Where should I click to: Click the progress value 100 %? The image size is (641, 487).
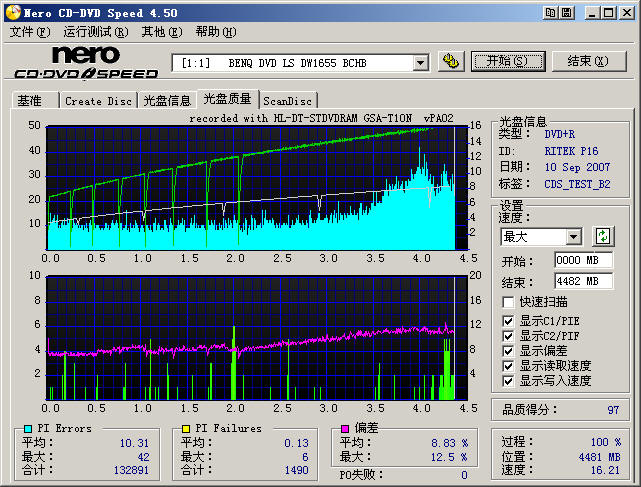click(606, 442)
